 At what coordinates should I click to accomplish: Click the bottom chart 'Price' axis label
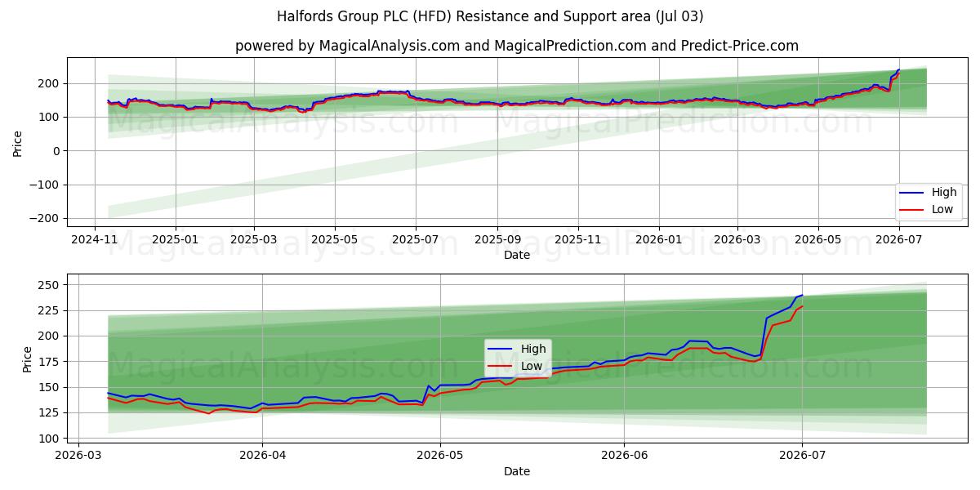(27, 359)
